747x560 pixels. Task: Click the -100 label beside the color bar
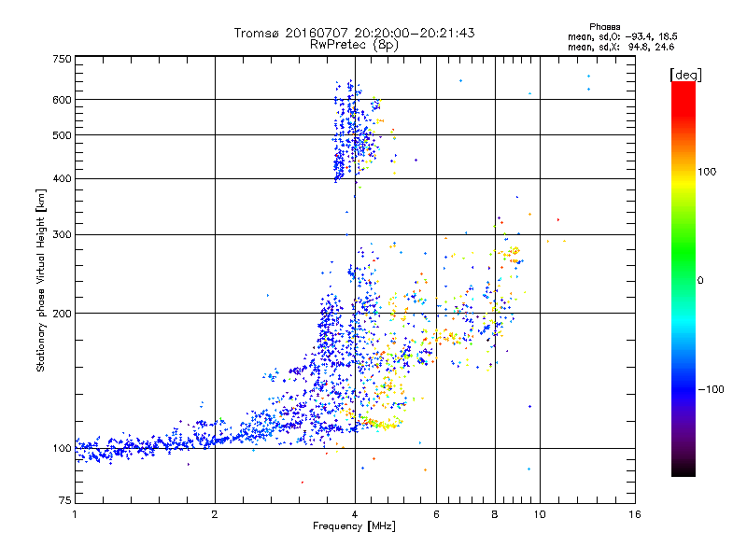(x=711, y=389)
